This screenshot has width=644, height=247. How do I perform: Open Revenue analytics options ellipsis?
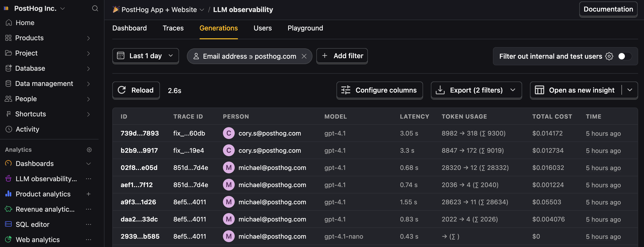tap(89, 209)
